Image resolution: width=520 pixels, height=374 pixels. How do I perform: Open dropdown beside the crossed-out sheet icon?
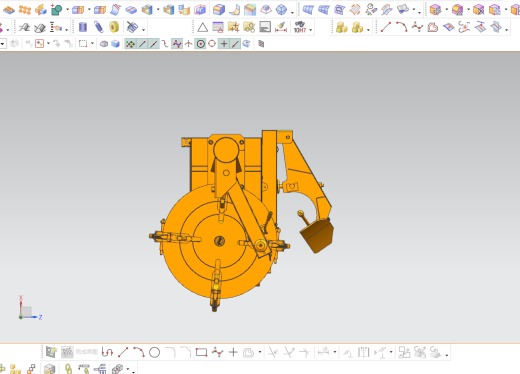coord(144,30)
